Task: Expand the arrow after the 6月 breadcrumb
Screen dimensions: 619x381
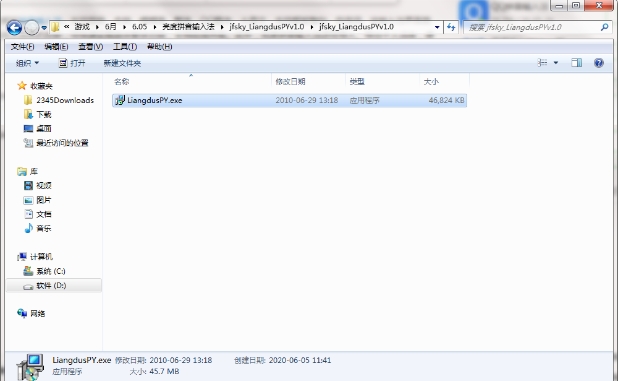Action: click(124, 27)
